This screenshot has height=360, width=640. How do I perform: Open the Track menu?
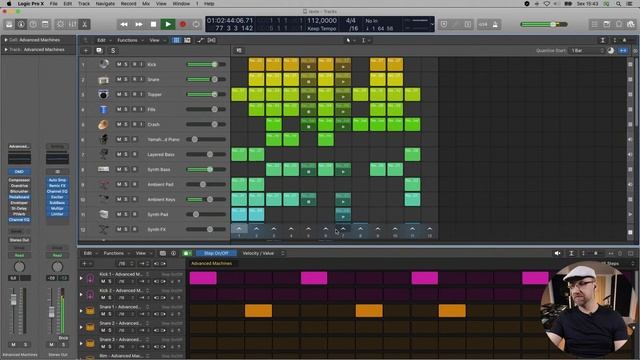pos(84,4)
